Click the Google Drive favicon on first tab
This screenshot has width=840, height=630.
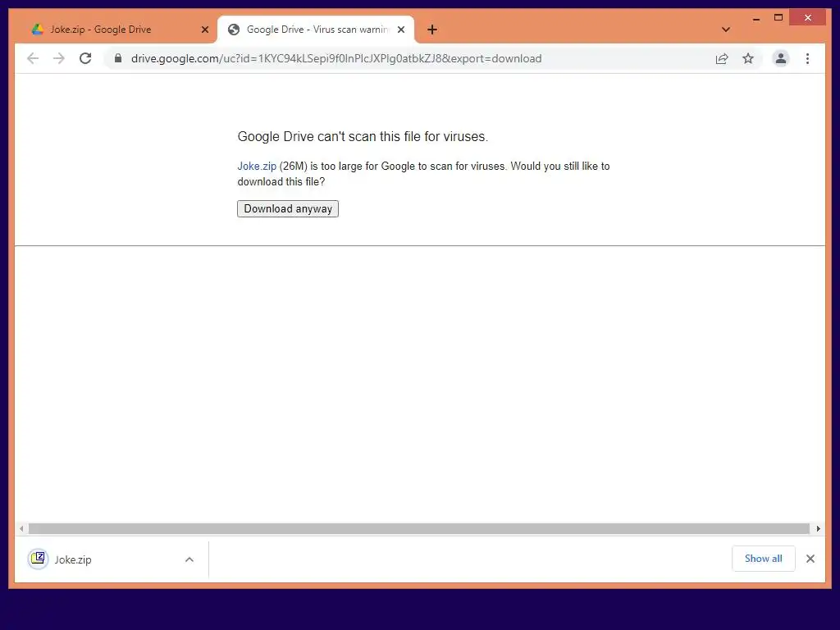point(38,30)
